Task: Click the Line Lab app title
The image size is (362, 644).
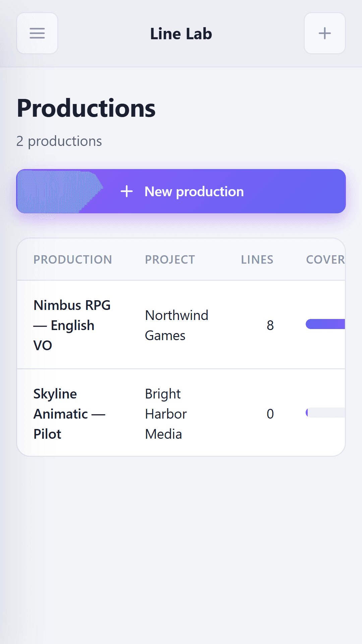Action: [x=181, y=34]
